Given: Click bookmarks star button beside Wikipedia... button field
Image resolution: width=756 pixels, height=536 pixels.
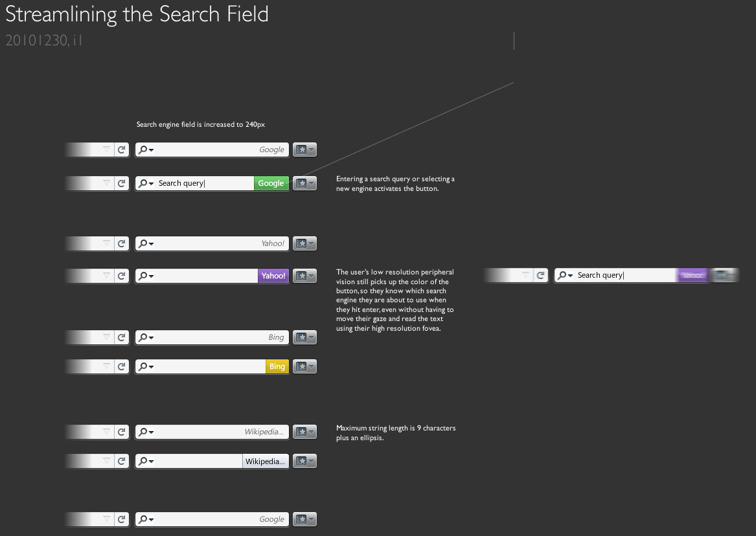Looking at the screenshot, I should [304, 461].
